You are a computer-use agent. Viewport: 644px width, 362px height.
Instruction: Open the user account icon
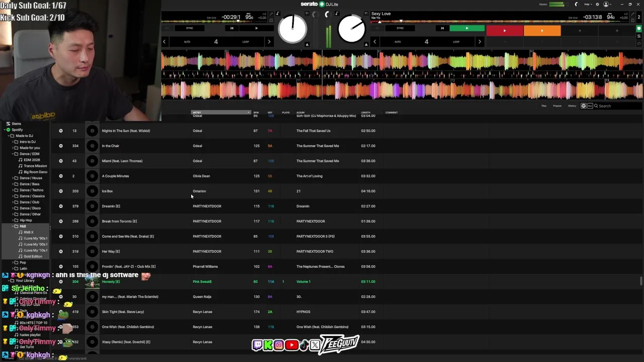tap(606, 4)
